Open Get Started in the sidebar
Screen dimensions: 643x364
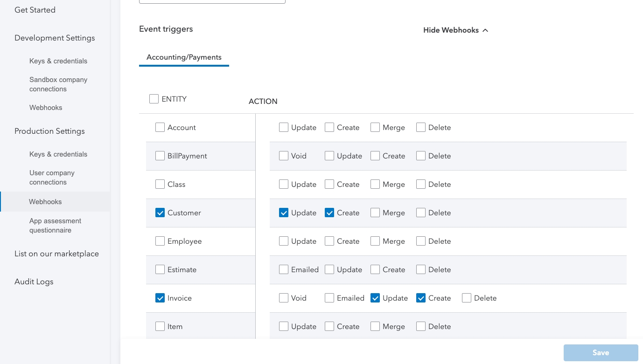point(35,10)
